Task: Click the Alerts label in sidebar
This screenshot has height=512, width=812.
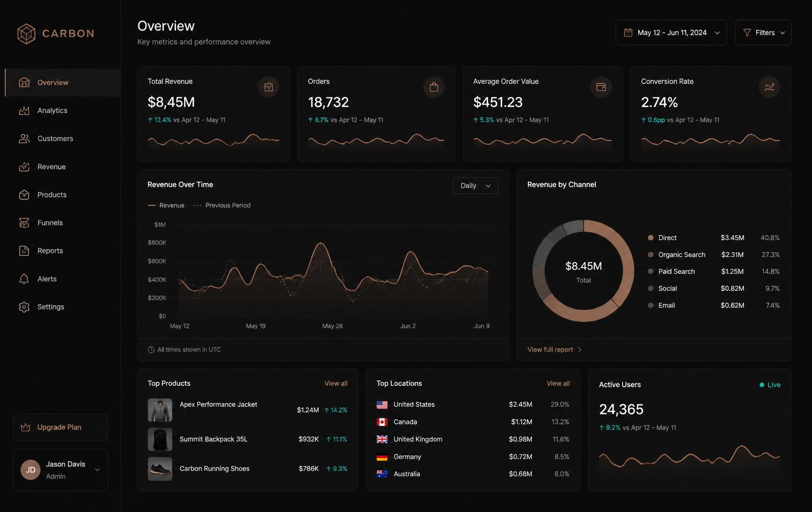Action: pos(47,279)
